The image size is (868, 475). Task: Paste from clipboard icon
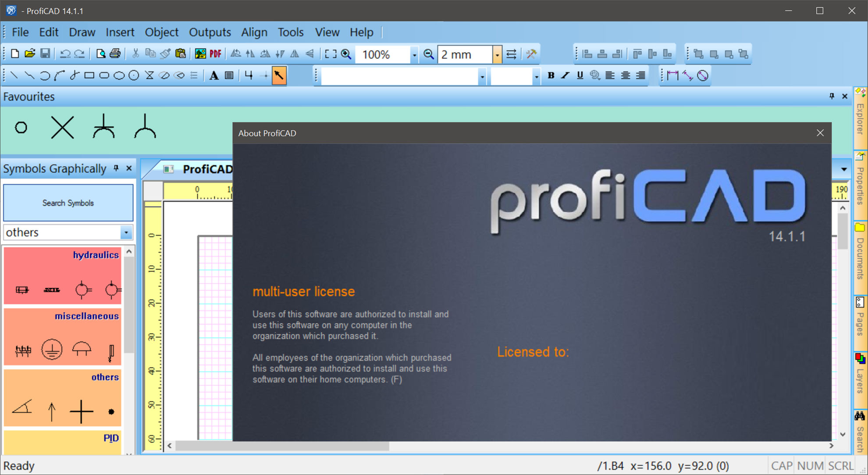click(180, 54)
